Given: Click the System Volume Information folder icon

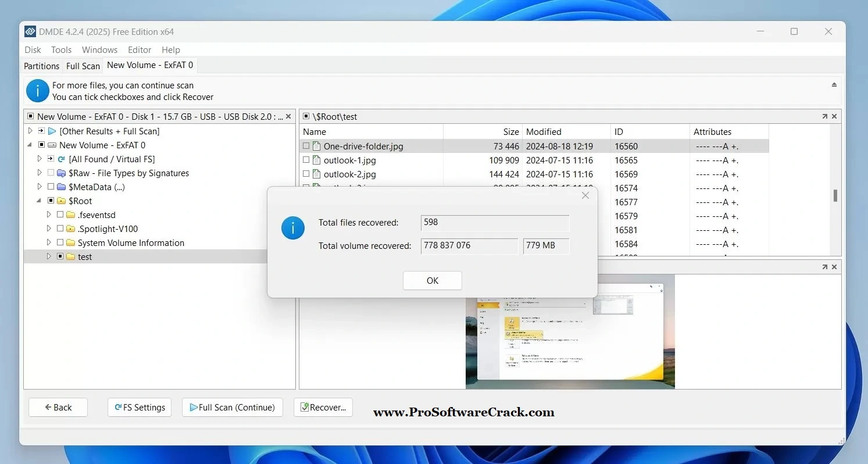Looking at the screenshot, I should coord(70,243).
